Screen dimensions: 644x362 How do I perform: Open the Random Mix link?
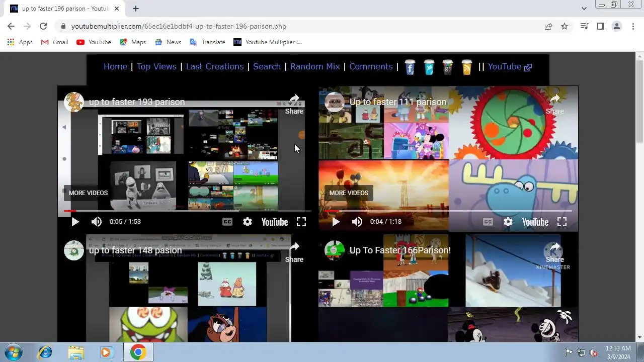(315, 66)
